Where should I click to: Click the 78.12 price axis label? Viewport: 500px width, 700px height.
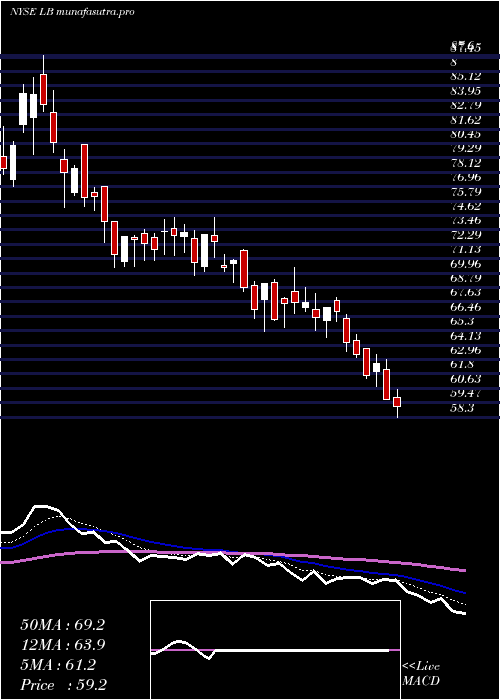[466, 162]
